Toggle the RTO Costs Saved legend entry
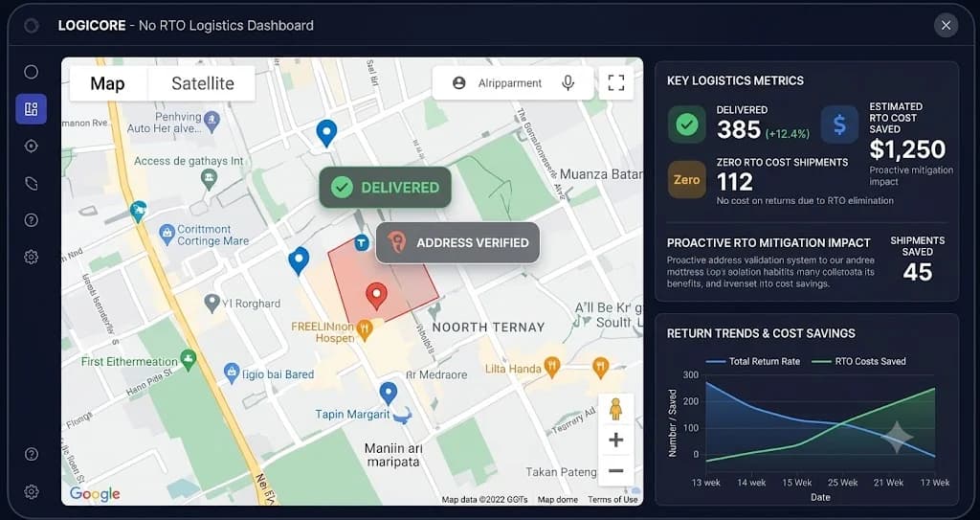Image resolution: width=980 pixels, height=520 pixels. (858, 361)
